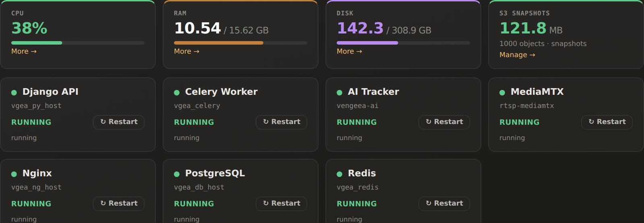This screenshot has width=644, height=223.
Task: Select the 38% CPU value
Action: (29, 28)
